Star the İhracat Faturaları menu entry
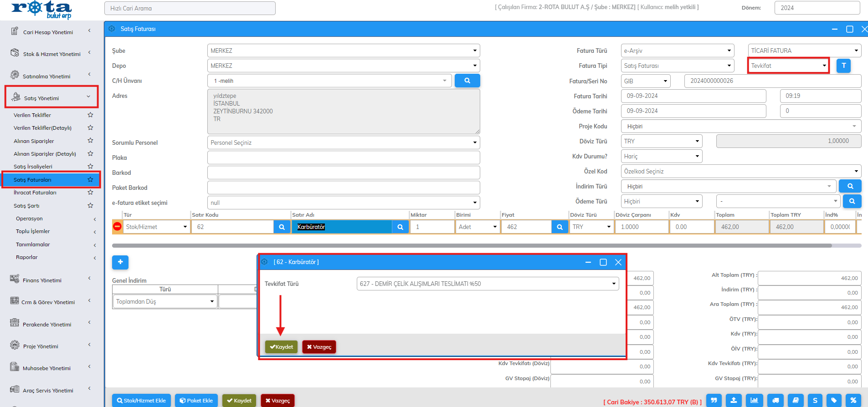Image resolution: width=868 pixels, height=407 pixels. coord(90,193)
